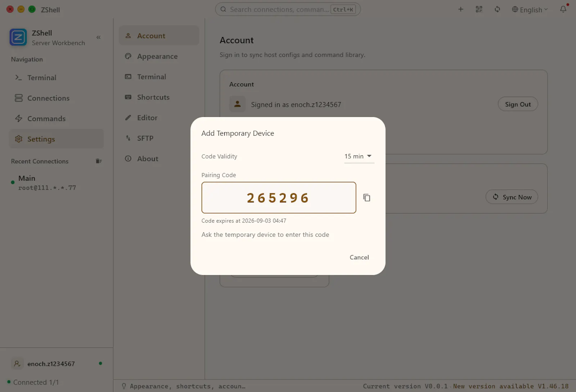This screenshot has width=576, height=392.
Task: Open the QR code scanner icon
Action: pyautogui.click(x=479, y=9)
